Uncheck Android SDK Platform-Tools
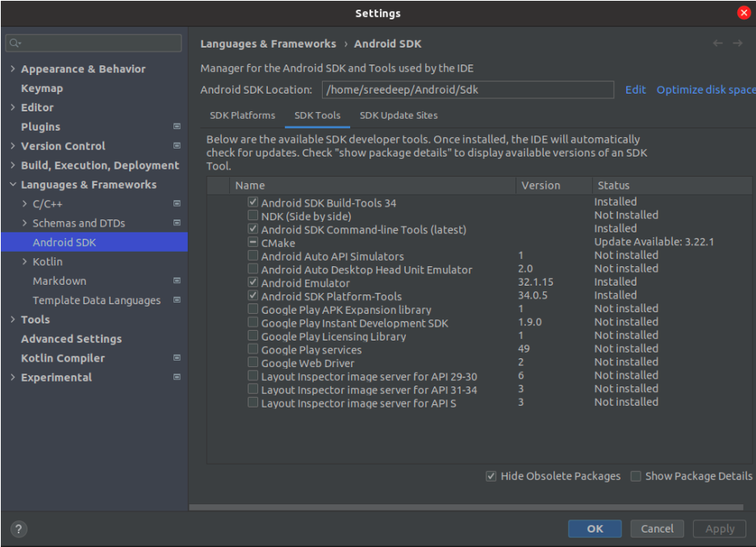 click(x=253, y=295)
